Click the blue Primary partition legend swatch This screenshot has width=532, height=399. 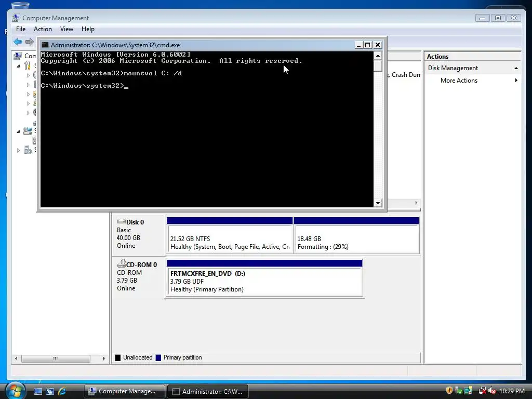coord(158,357)
